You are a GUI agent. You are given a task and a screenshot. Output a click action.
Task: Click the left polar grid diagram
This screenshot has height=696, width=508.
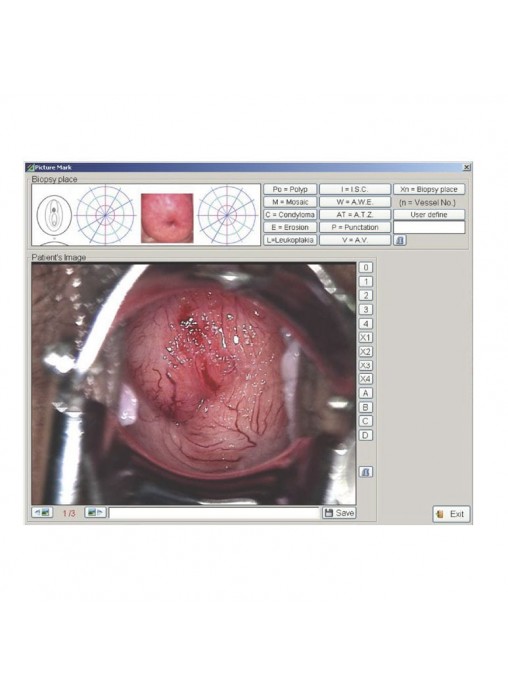tap(105, 215)
